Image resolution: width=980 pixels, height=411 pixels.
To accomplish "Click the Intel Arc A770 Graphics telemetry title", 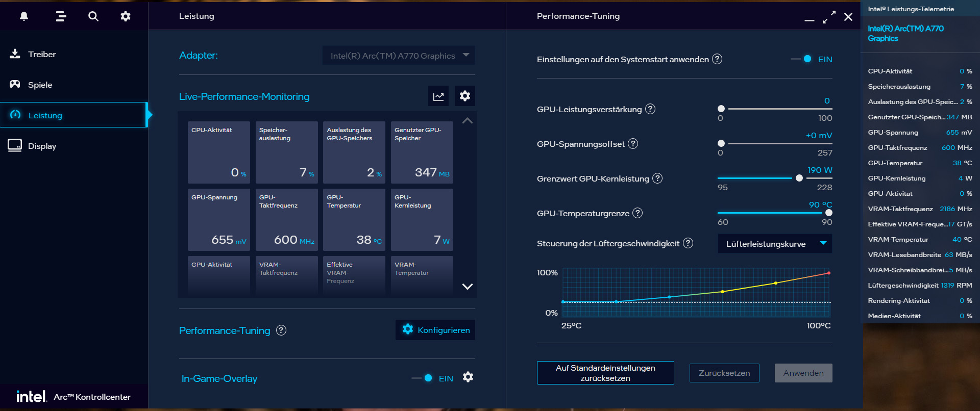I will pyautogui.click(x=905, y=33).
